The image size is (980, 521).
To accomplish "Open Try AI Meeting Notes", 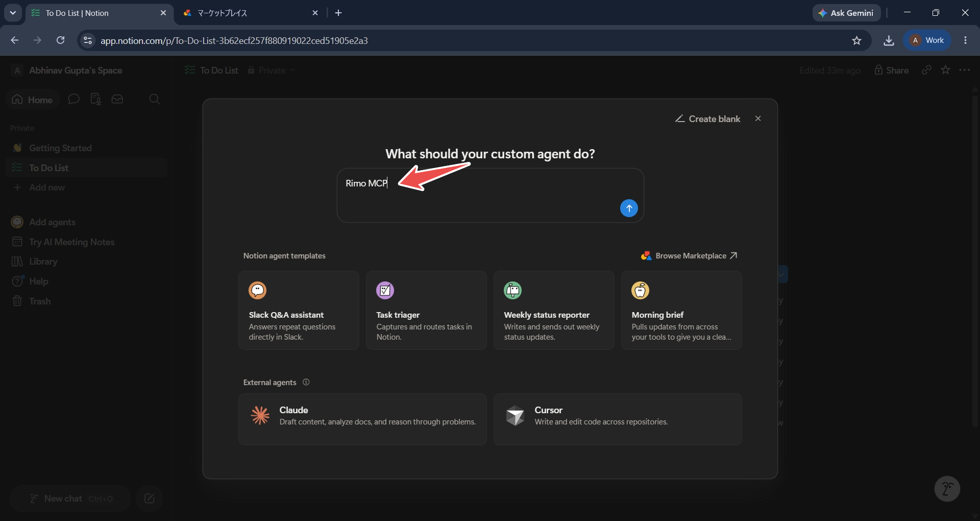I will coord(86,242).
